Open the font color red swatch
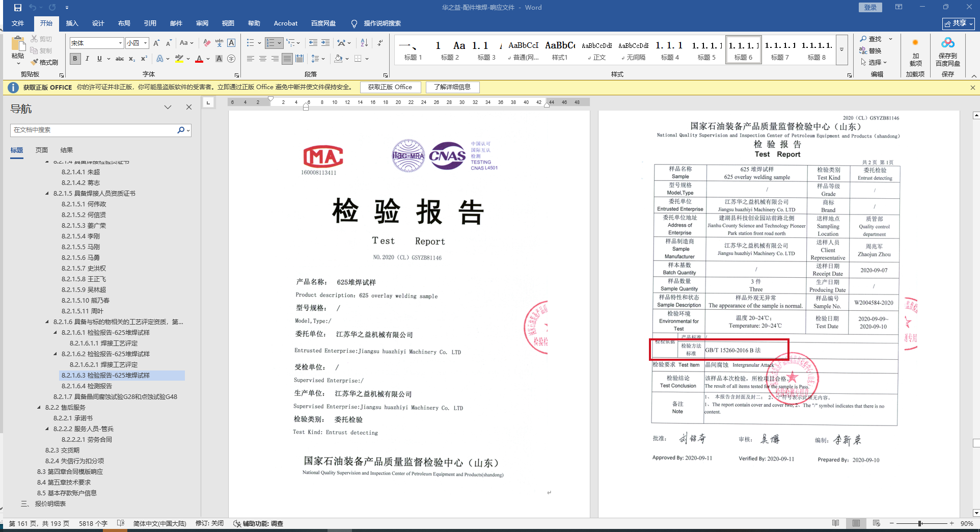This screenshot has width=980, height=532. point(199,59)
